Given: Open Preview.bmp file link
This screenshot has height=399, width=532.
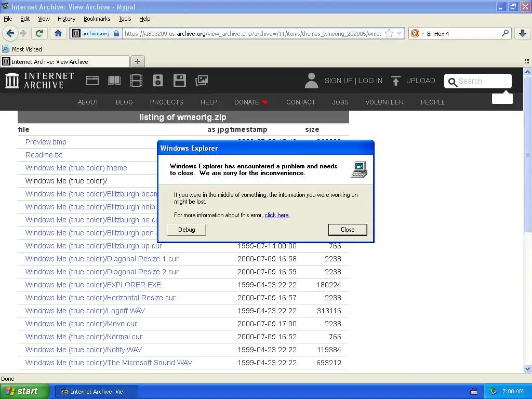Looking at the screenshot, I should [46, 142].
